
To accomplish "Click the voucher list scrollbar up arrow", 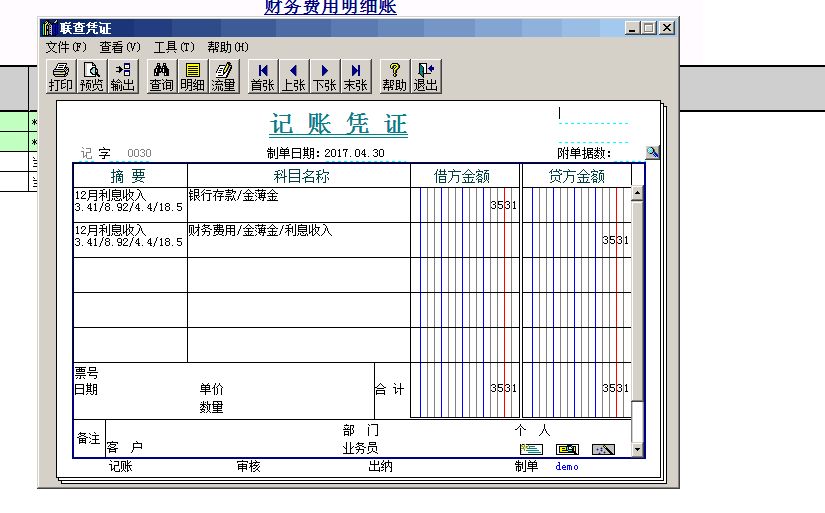I will pyautogui.click(x=637, y=193).
